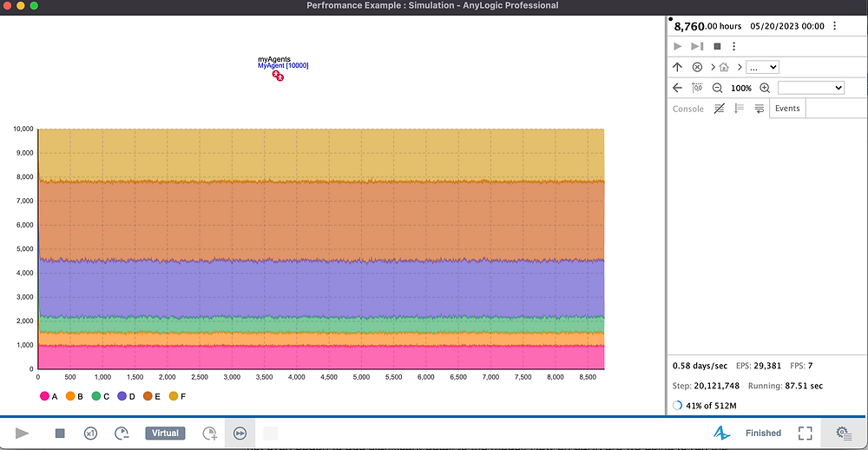Click Finished status label
Viewport: 868px width, 450px height.
(x=763, y=433)
